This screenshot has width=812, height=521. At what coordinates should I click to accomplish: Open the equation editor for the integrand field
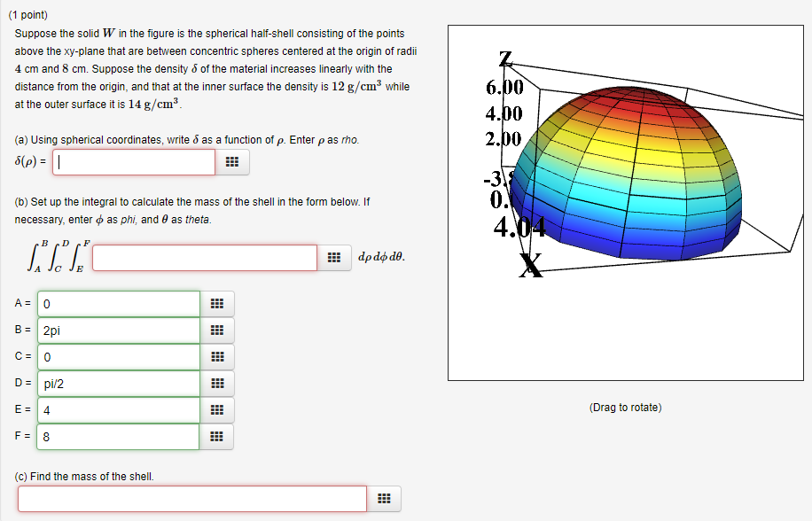pos(334,258)
